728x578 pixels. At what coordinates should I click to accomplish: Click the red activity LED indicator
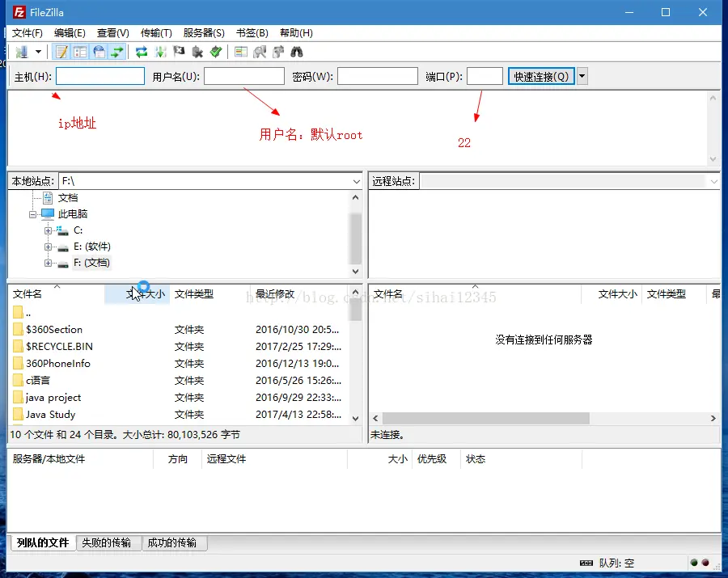click(705, 563)
